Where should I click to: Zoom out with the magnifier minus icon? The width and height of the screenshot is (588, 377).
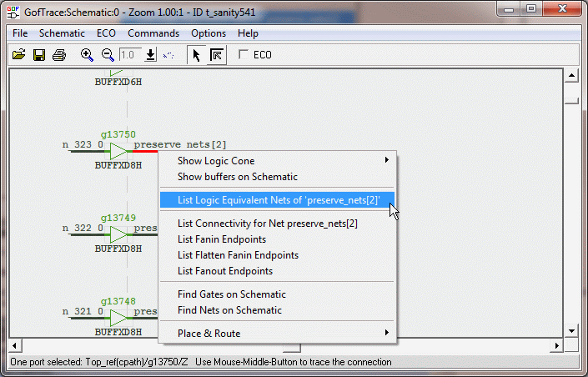tap(108, 55)
